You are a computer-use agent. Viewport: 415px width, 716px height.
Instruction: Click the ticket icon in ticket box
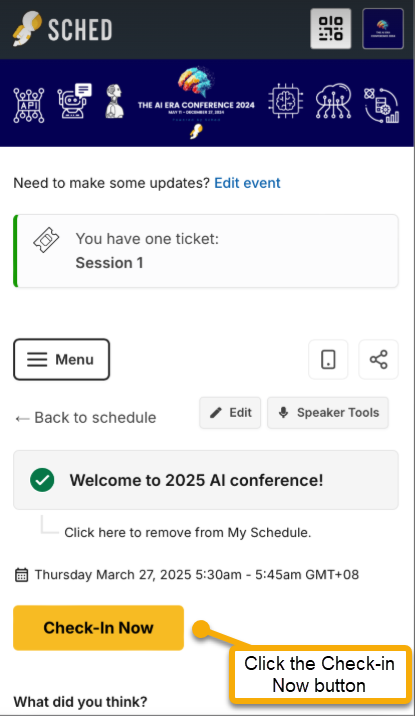pyautogui.click(x=46, y=240)
